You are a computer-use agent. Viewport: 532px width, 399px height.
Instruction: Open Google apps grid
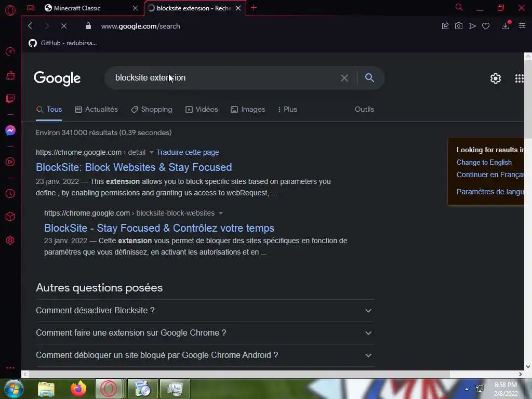520,78
